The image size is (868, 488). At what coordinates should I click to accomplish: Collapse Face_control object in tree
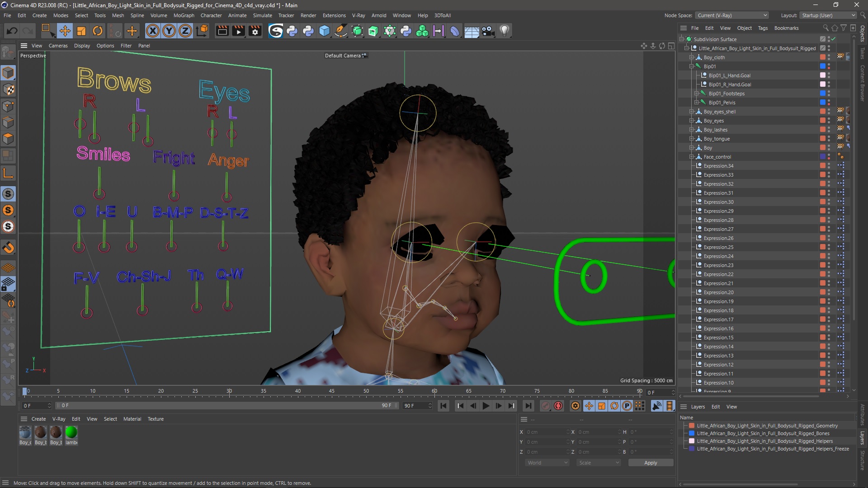point(691,157)
